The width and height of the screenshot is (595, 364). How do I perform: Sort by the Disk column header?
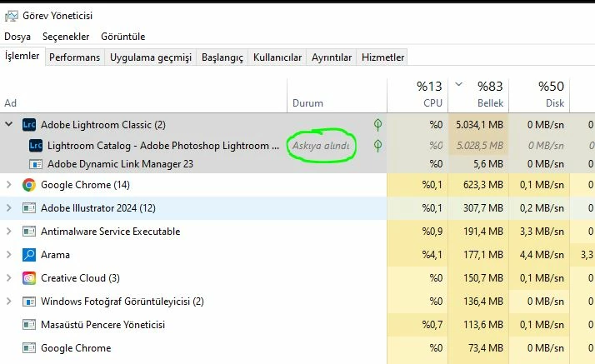pyautogui.click(x=539, y=96)
